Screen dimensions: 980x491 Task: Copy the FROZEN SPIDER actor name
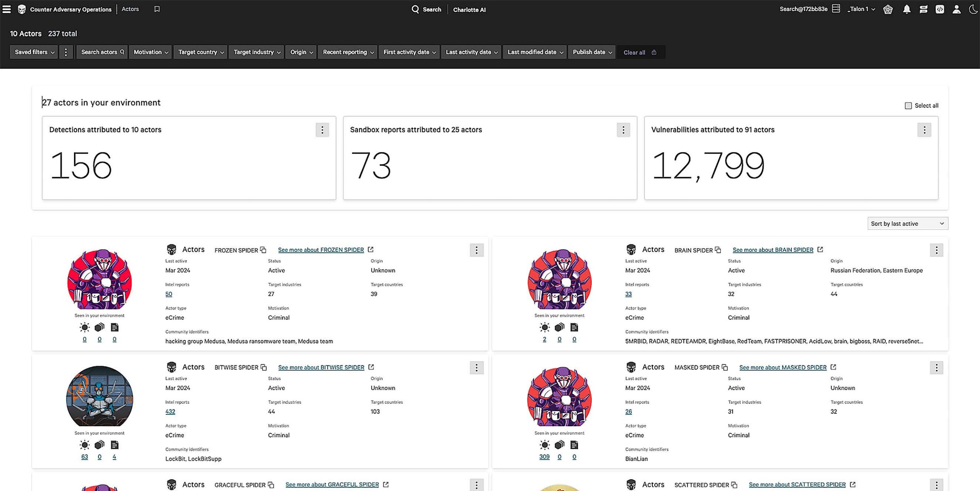pyautogui.click(x=263, y=249)
